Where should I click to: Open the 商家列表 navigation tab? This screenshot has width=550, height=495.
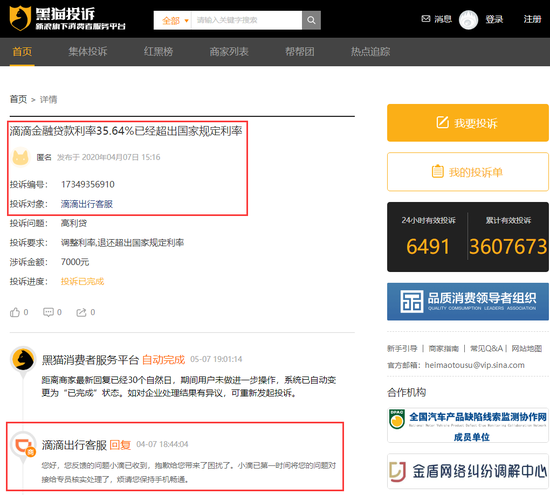tap(229, 52)
